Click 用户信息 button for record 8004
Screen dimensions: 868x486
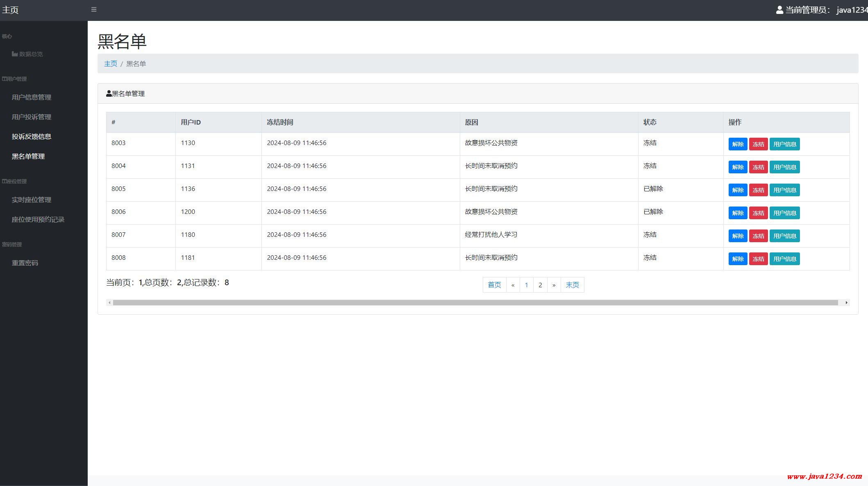point(784,167)
